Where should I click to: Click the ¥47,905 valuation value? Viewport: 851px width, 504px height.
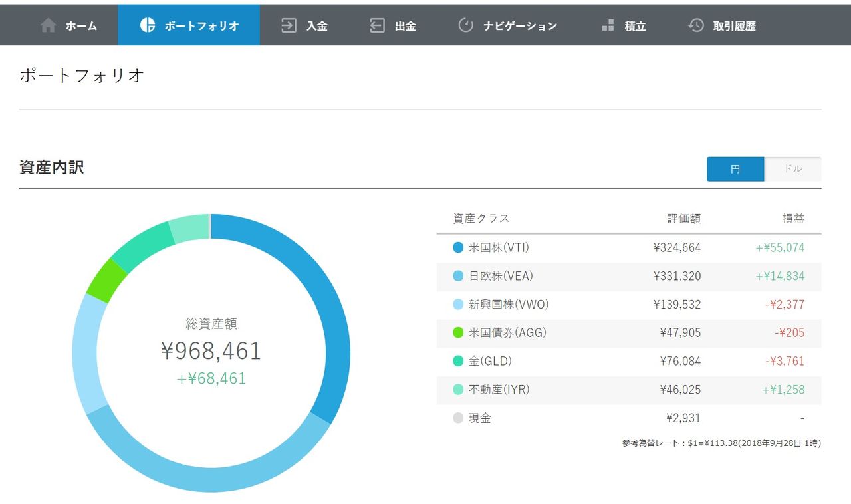680,332
